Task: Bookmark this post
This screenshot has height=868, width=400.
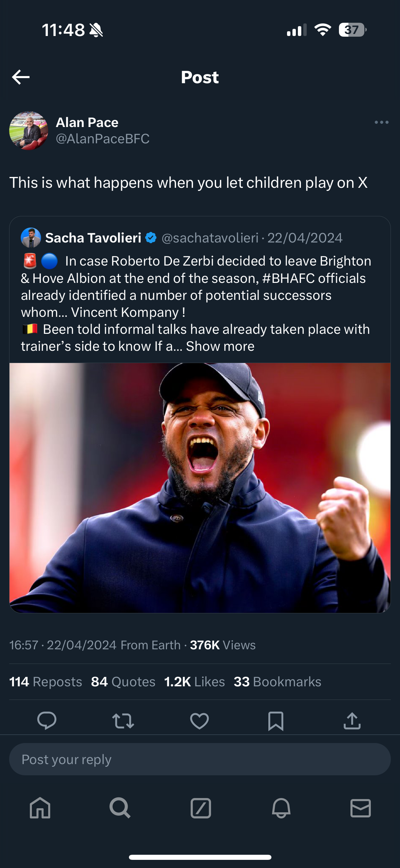Action: [275, 721]
